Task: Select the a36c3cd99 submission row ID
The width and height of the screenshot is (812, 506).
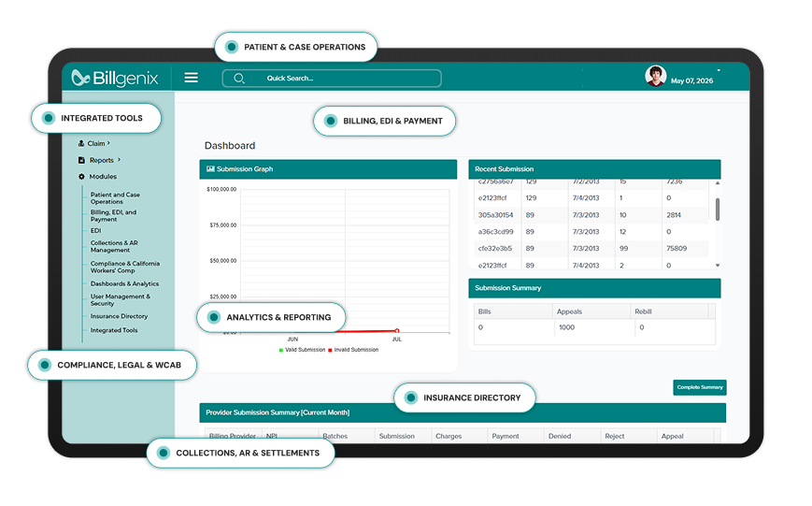Action: pos(495,232)
